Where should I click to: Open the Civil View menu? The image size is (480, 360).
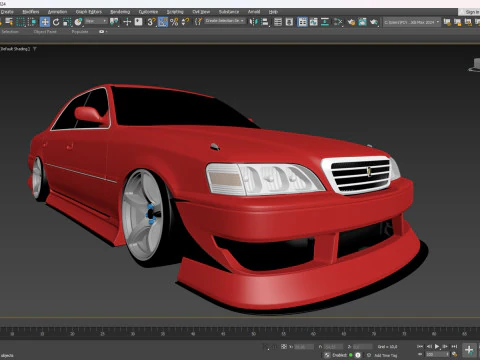point(201,12)
